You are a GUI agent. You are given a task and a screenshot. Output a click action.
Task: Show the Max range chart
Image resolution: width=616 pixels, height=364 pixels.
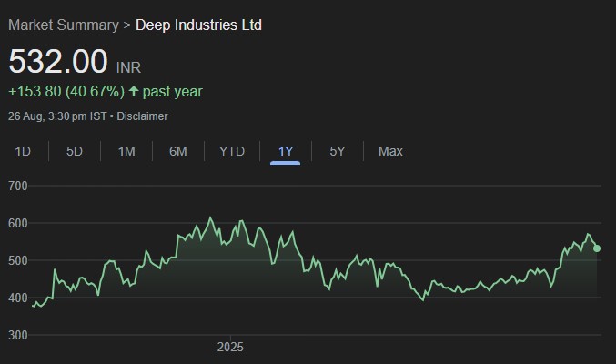click(390, 151)
